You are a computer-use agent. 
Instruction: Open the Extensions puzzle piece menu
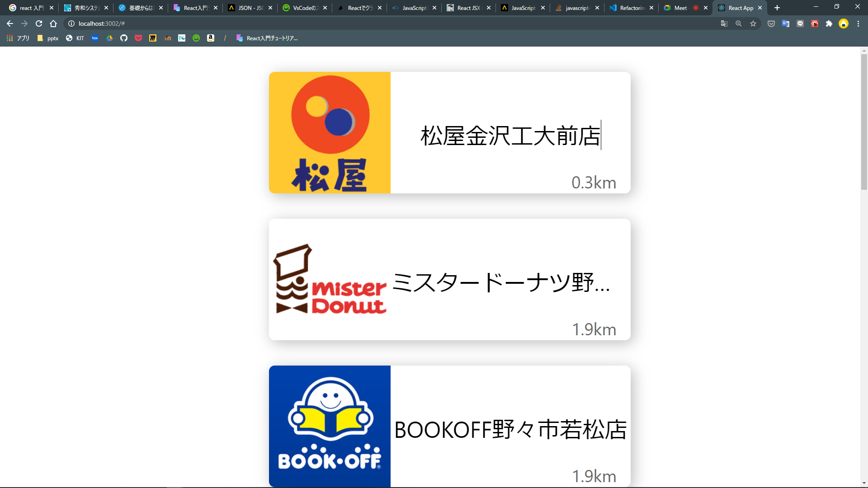point(829,23)
